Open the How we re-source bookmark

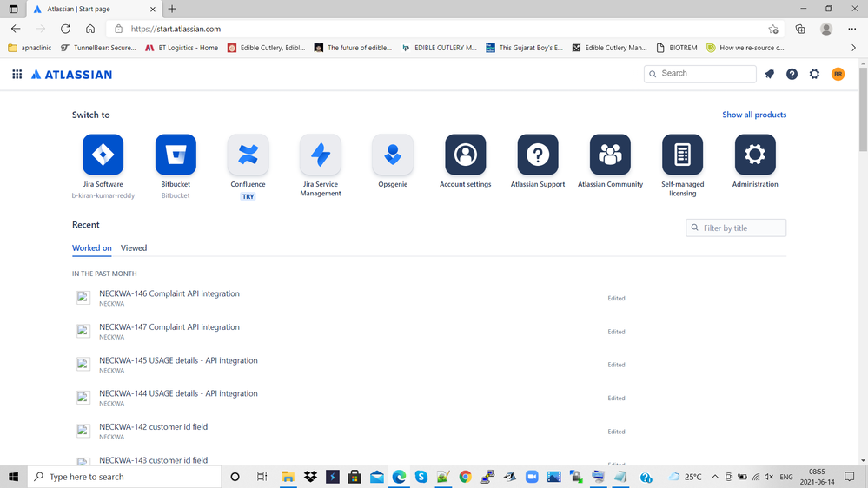click(745, 48)
